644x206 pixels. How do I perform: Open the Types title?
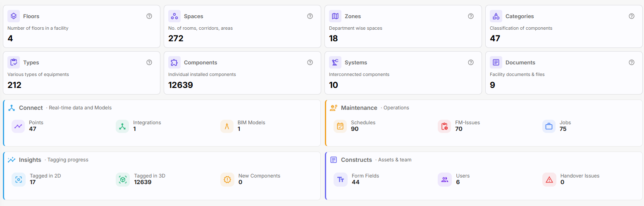31,62
